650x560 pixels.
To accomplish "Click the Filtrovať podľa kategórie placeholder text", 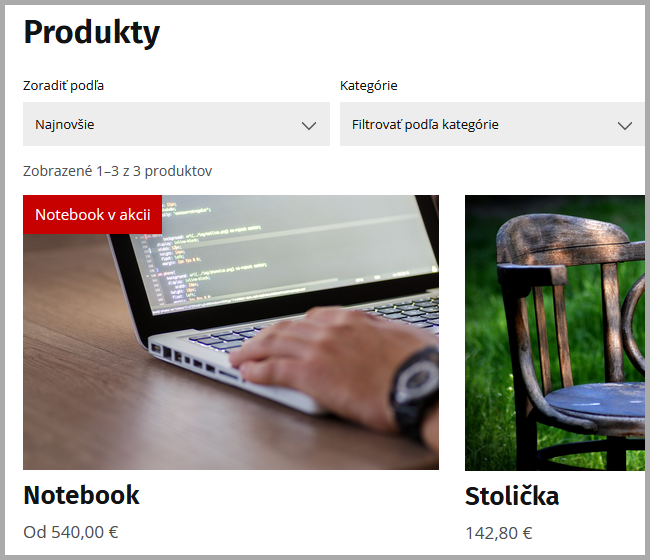I will pyautogui.click(x=425, y=124).
